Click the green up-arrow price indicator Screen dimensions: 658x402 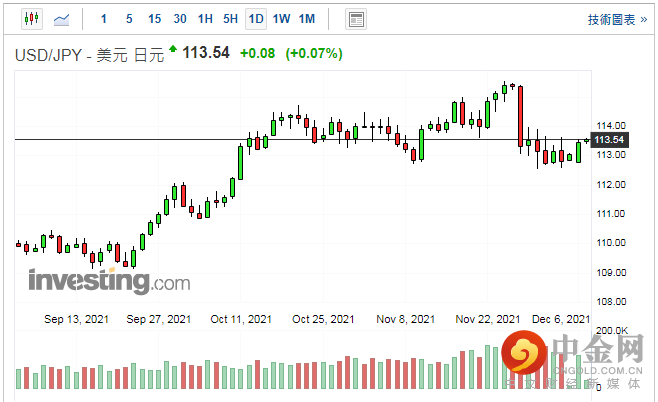point(173,49)
